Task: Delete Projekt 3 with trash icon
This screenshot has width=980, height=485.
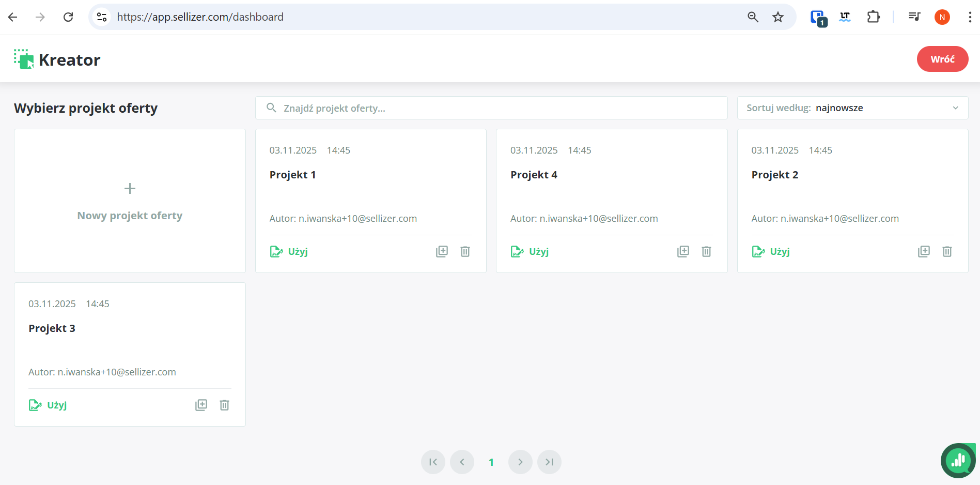Action: click(224, 405)
